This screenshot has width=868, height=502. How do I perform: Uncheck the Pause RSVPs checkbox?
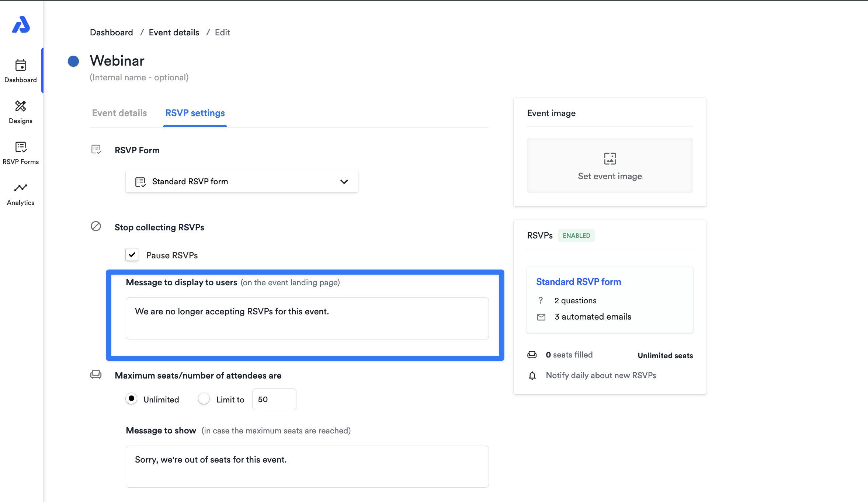tap(132, 255)
